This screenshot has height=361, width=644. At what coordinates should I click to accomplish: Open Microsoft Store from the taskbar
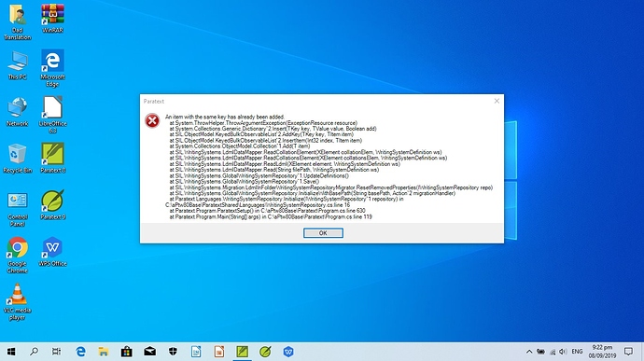coord(127,352)
